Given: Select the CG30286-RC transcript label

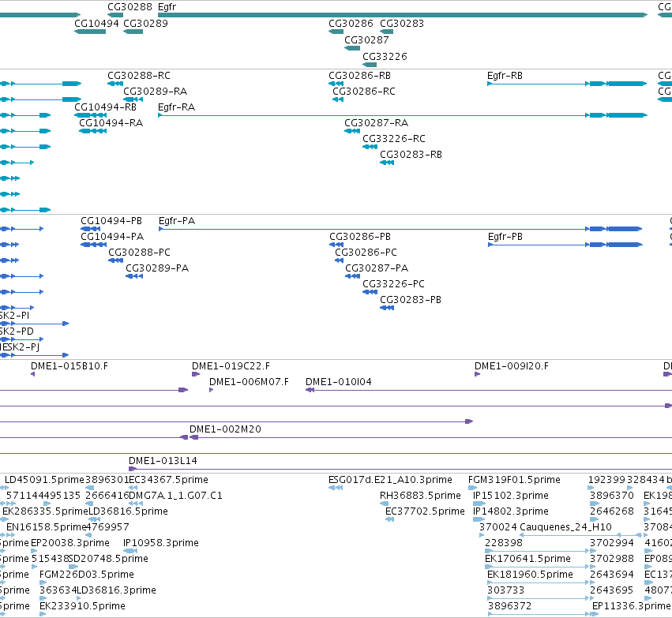Looking at the screenshot, I should click(x=364, y=92).
